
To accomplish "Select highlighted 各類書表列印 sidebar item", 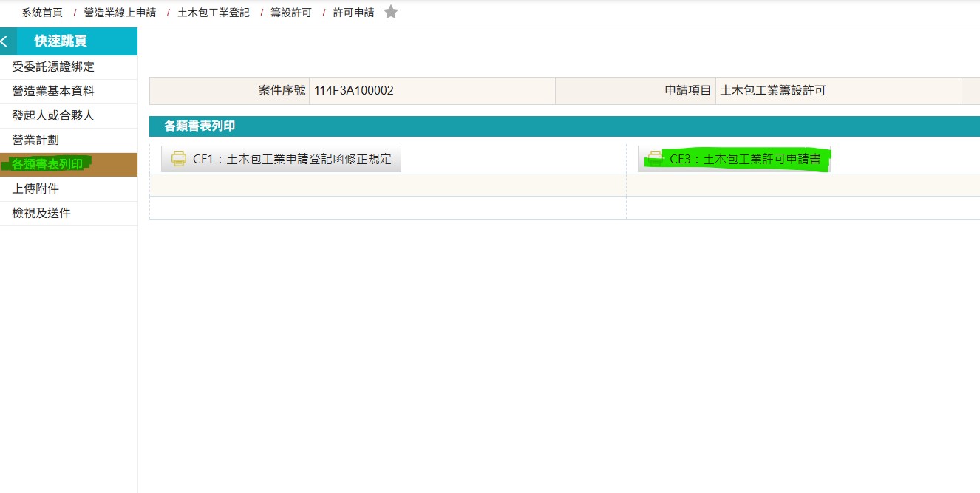I will pos(47,164).
